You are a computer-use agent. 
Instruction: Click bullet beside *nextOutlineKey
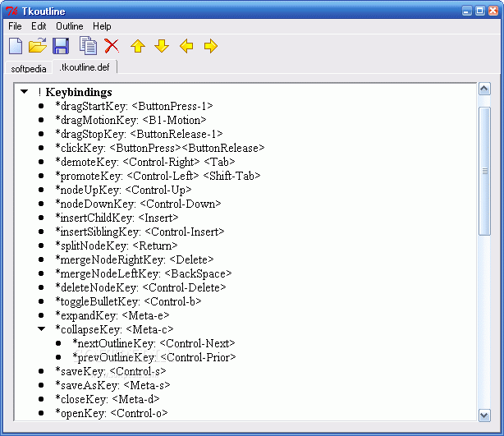[x=58, y=343]
